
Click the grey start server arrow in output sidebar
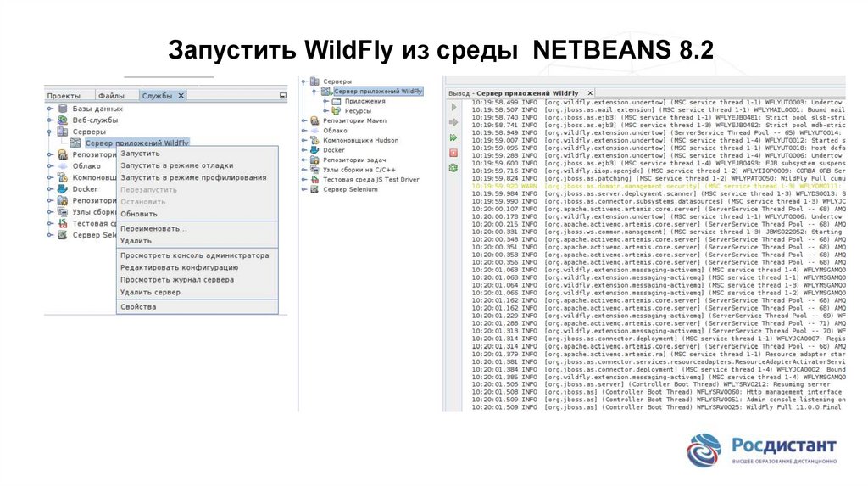454,107
